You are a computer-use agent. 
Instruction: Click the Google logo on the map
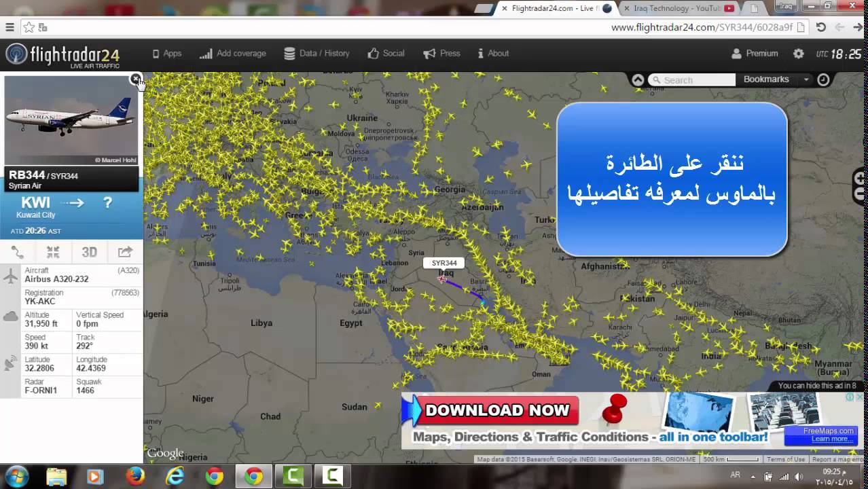(165, 454)
